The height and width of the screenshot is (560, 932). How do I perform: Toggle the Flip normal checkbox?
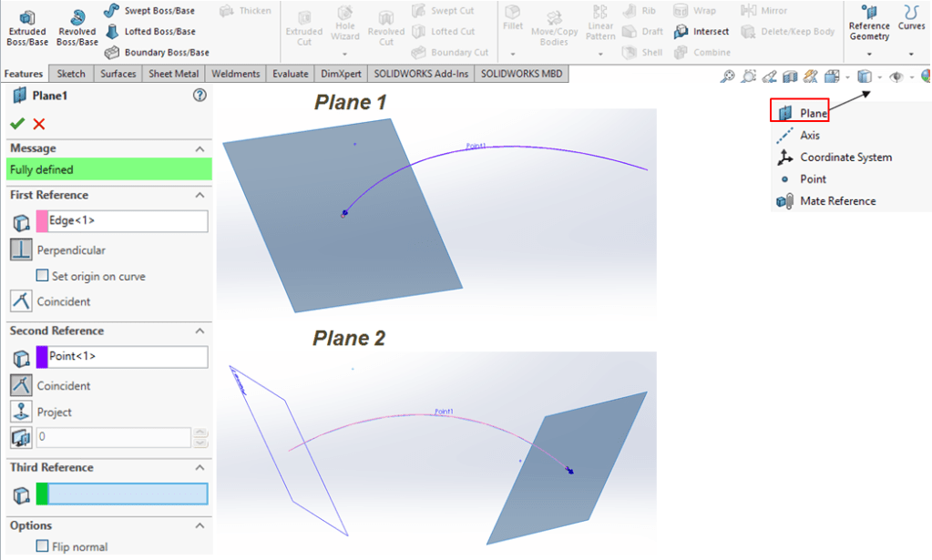point(42,546)
